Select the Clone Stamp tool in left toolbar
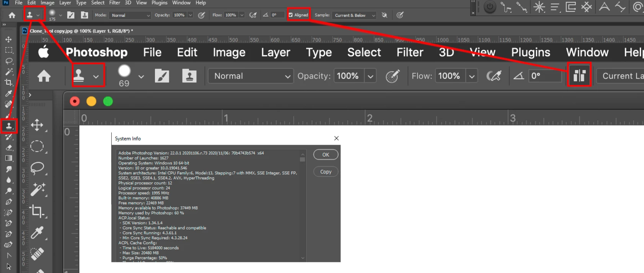 coord(9,126)
